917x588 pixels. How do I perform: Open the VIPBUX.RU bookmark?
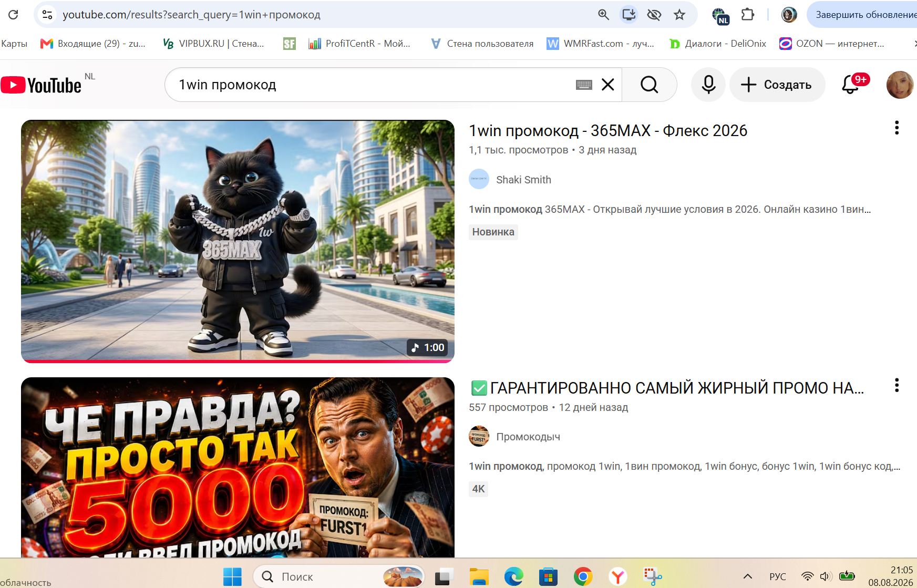pos(213,44)
